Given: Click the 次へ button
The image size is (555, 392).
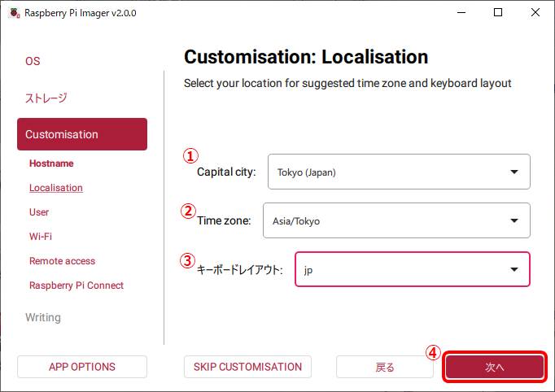Looking at the screenshot, I should [x=495, y=367].
